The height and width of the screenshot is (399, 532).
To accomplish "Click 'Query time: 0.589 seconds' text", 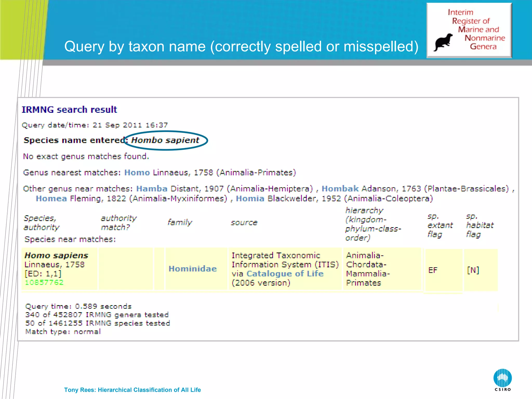I will (78, 306).
